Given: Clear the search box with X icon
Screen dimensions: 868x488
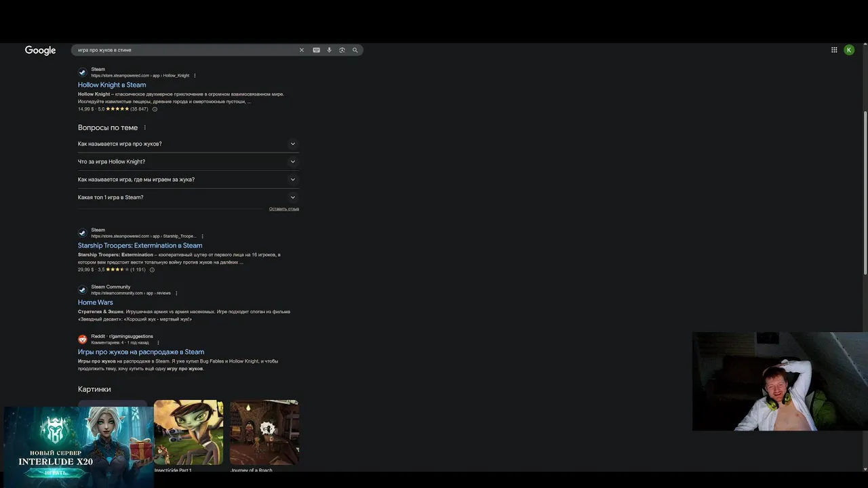Looking at the screenshot, I should (302, 50).
